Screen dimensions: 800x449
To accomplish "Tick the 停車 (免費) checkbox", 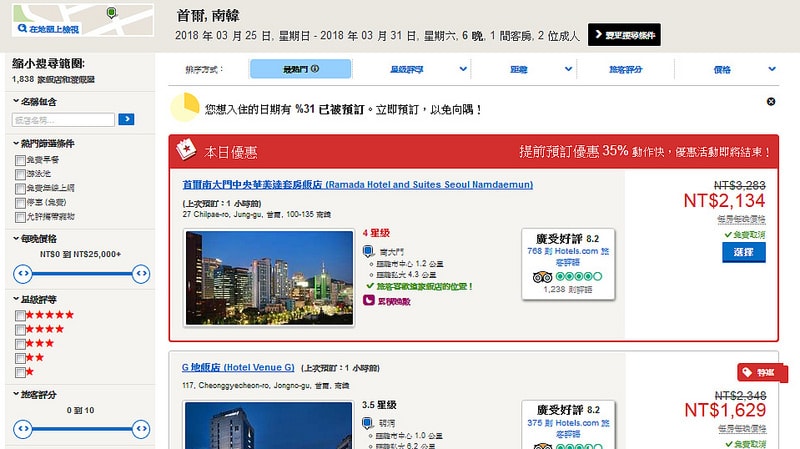I will pyautogui.click(x=20, y=203).
